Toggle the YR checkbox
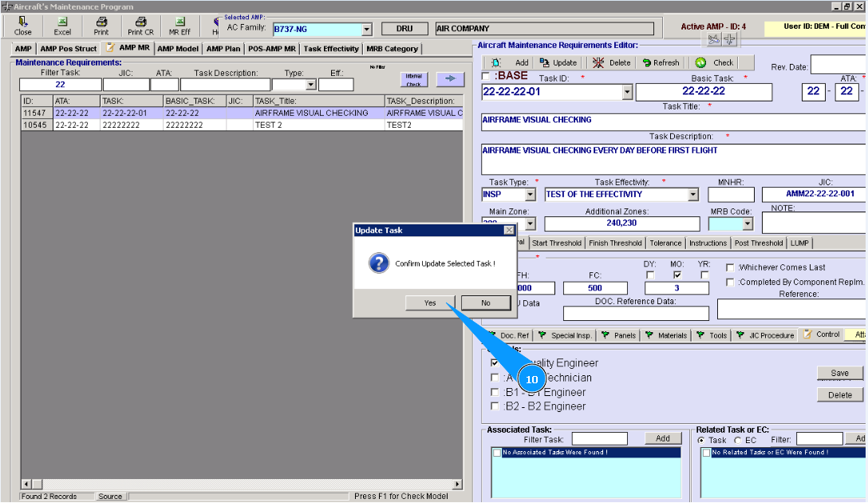The height and width of the screenshot is (503, 868). (x=704, y=275)
